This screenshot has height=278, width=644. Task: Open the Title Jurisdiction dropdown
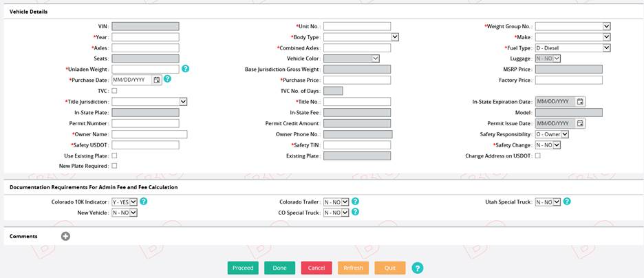point(149,101)
